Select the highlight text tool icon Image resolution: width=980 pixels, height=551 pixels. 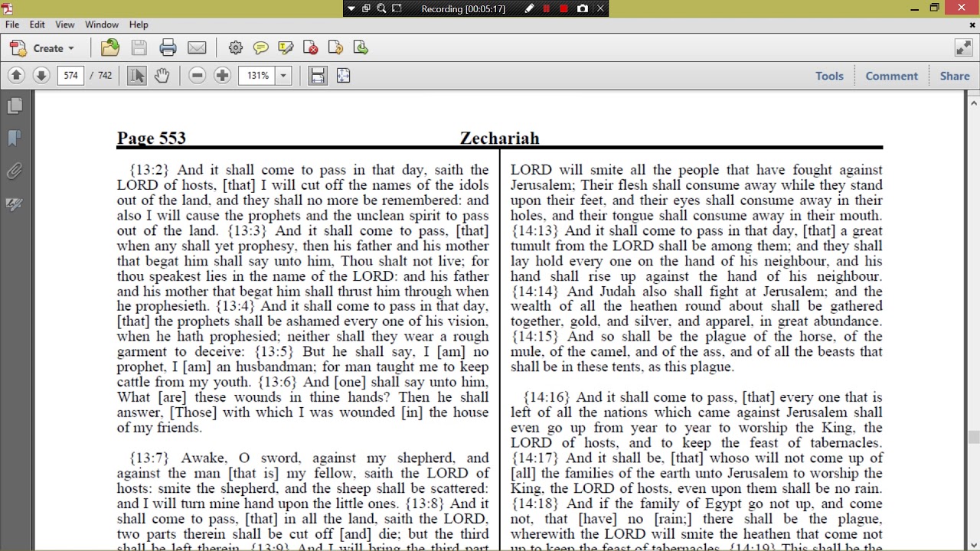pyautogui.click(x=286, y=48)
